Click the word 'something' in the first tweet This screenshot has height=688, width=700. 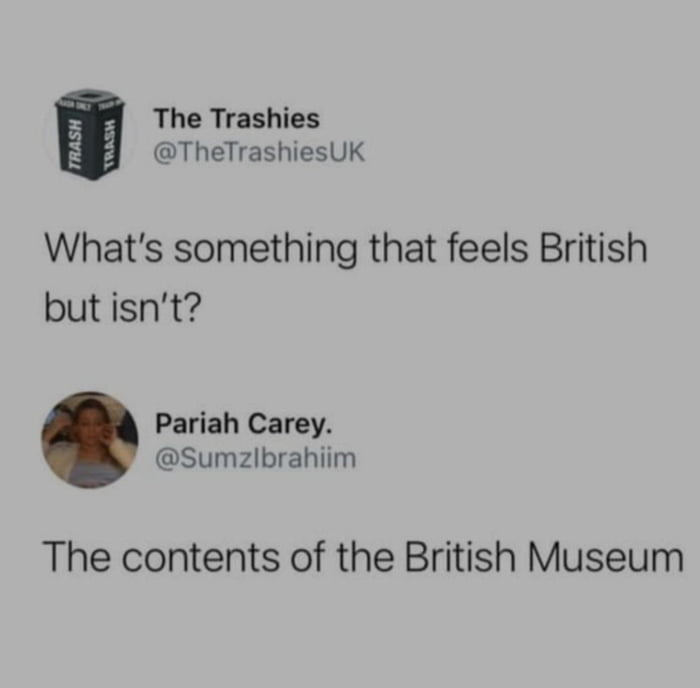point(266,250)
